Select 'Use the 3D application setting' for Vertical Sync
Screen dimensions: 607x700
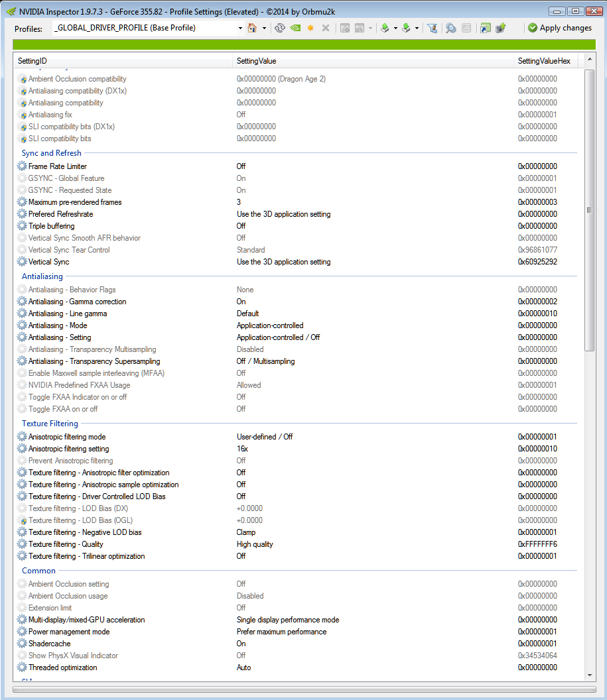[x=284, y=262]
